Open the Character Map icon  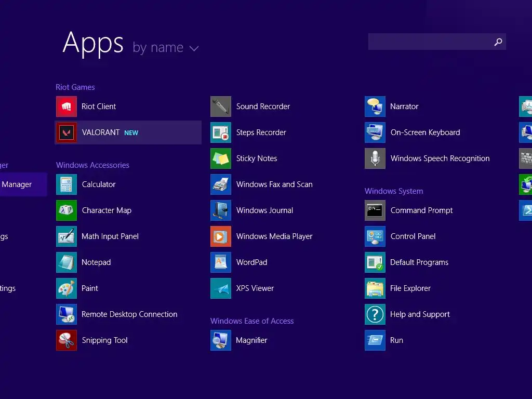pyautogui.click(x=66, y=210)
